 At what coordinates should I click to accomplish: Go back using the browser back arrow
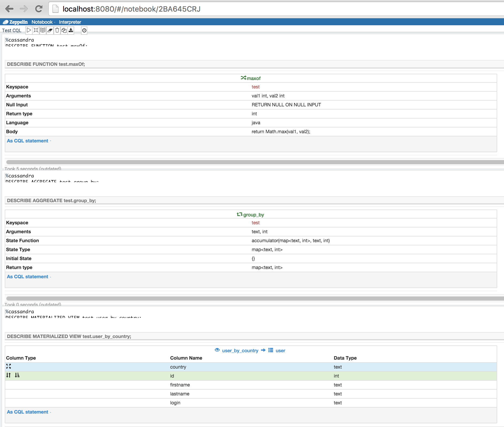(x=9, y=9)
